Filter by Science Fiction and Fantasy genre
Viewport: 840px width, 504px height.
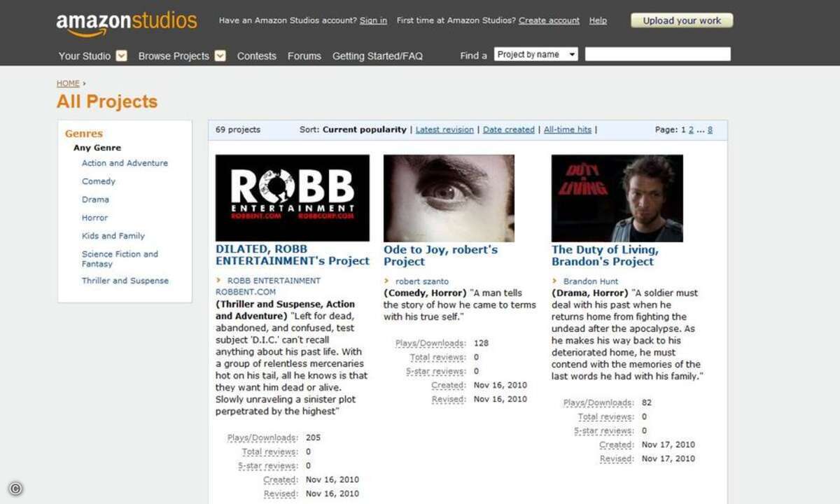pos(120,259)
